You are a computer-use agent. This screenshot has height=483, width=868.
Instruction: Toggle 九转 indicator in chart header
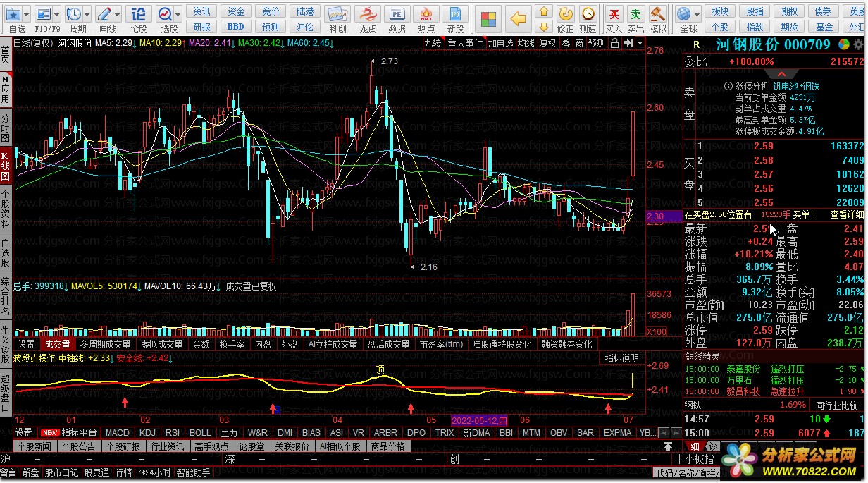point(433,43)
